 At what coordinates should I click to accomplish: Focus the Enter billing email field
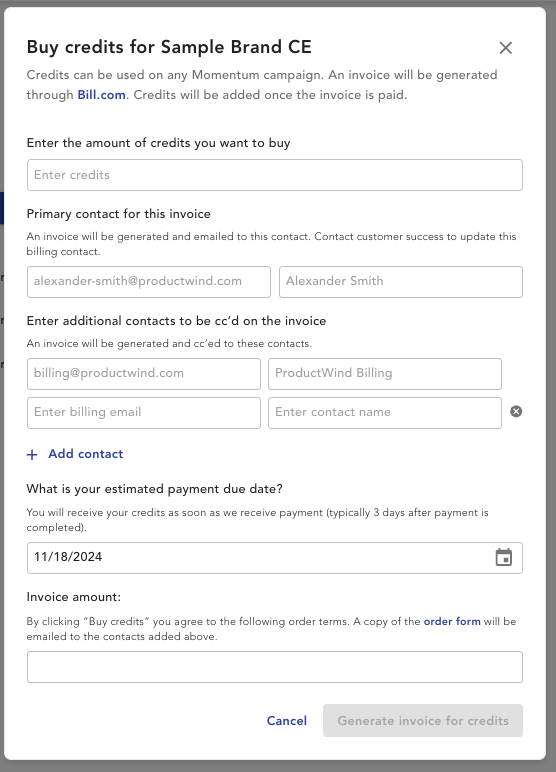[144, 413]
